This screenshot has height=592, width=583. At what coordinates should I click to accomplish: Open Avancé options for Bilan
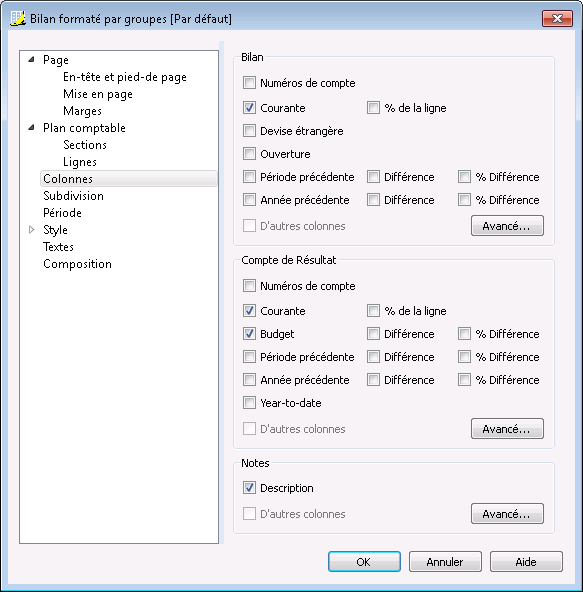tap(507, 226)
